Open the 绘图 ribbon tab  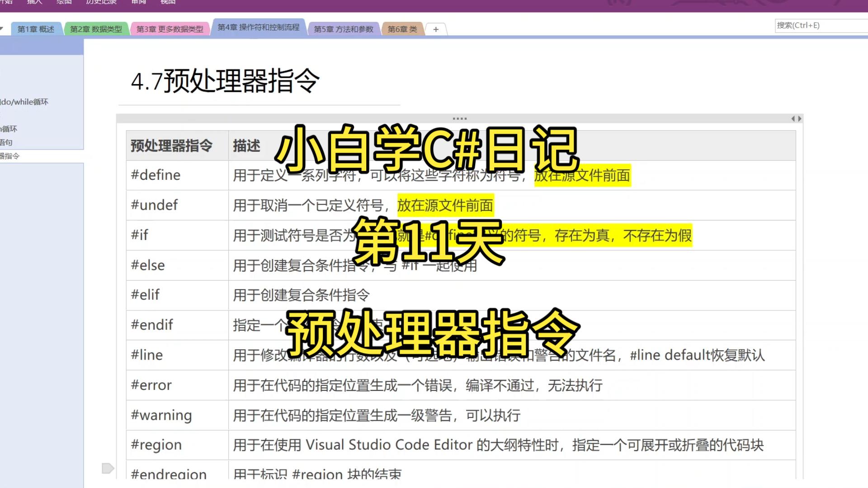click(64, 2)
